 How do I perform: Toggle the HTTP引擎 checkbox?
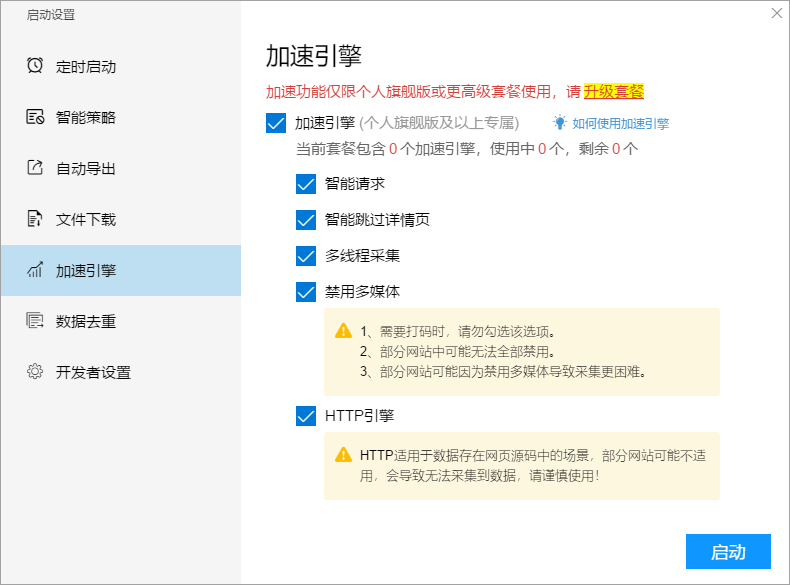[306, 416]
